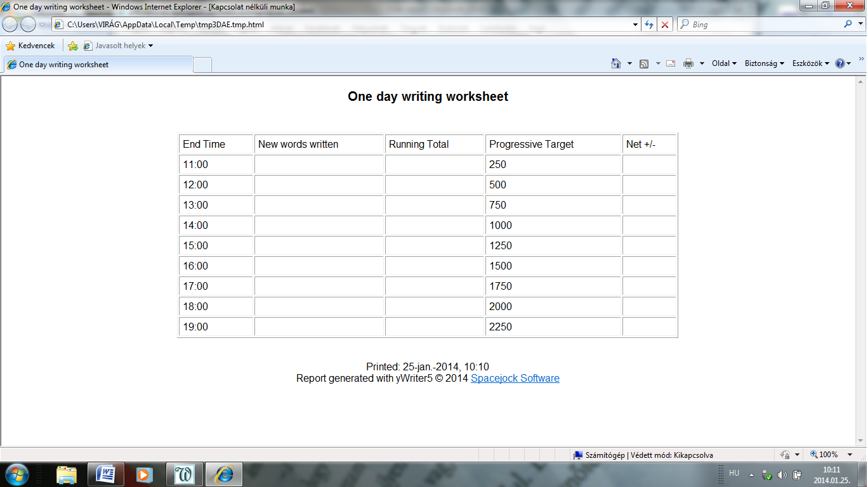
Task: Click the Read mail envelope icon
Action: pos(670,63)
